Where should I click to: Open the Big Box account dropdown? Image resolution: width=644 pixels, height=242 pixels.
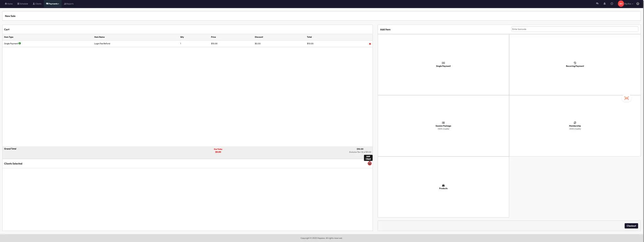[x=629, y=4]
